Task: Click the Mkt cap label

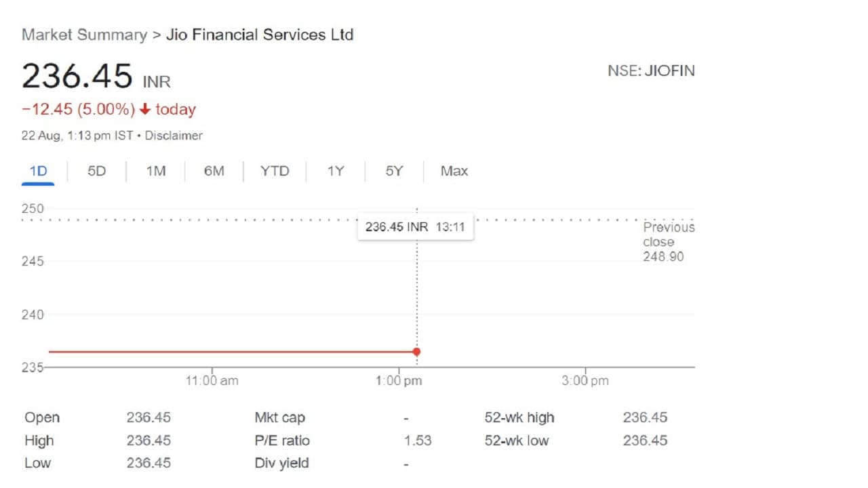Action: point(279,418)
